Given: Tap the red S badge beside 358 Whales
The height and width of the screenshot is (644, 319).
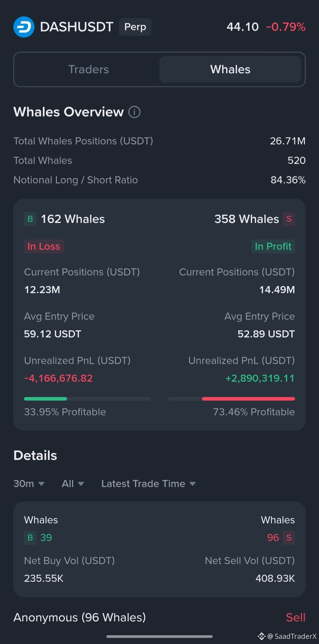Looking at the screenshot, I should point(289,219).
